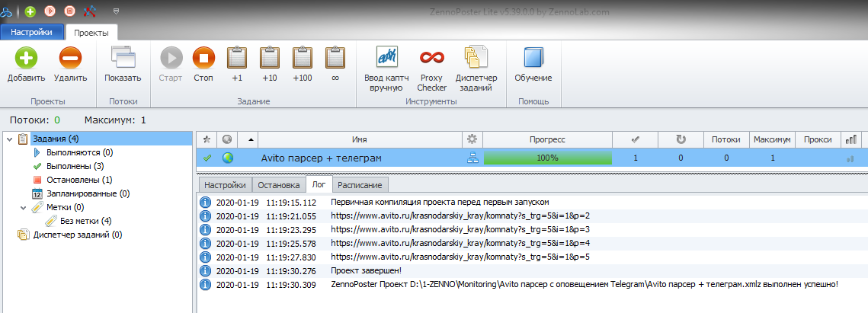Add one run with the +1 clipboard
Viewport: 868px width, 313px height.
(237, 58)
